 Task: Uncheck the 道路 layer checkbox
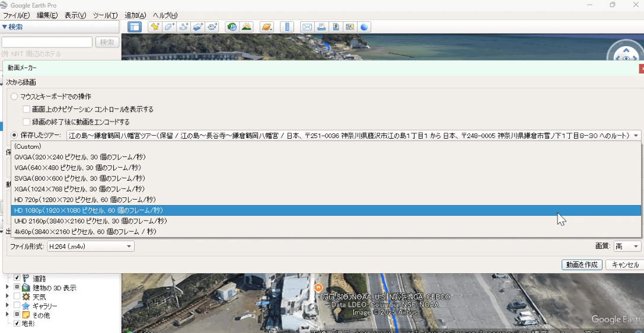[17, 278]
